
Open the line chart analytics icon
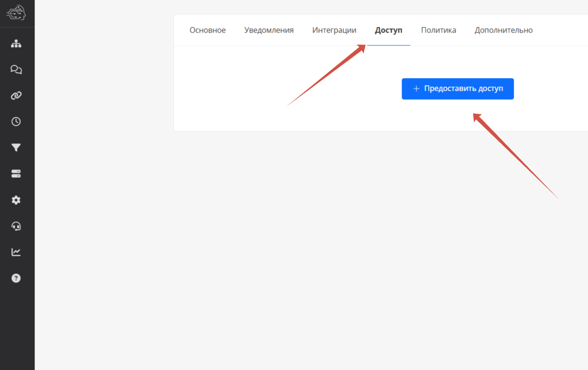[16, 252]
